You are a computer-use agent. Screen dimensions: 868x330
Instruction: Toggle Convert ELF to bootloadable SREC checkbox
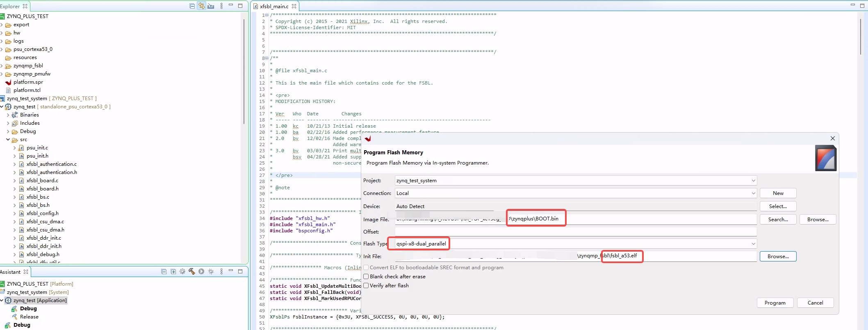pyautogui.click(x=366, y=268)
